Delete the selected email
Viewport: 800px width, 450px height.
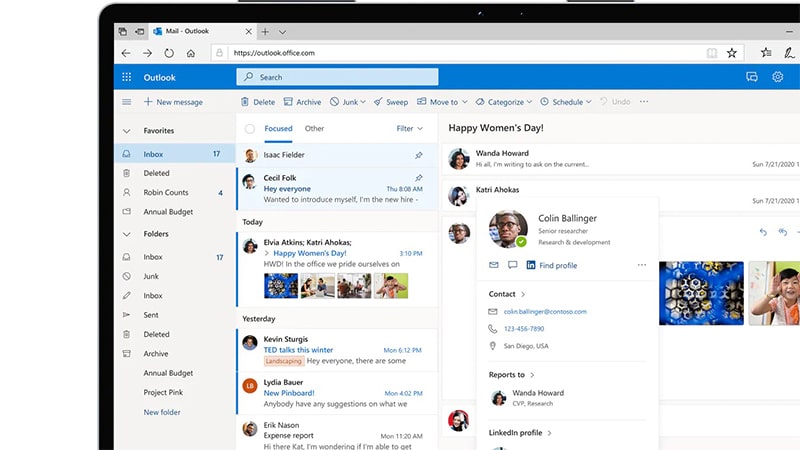pos(258,102)
